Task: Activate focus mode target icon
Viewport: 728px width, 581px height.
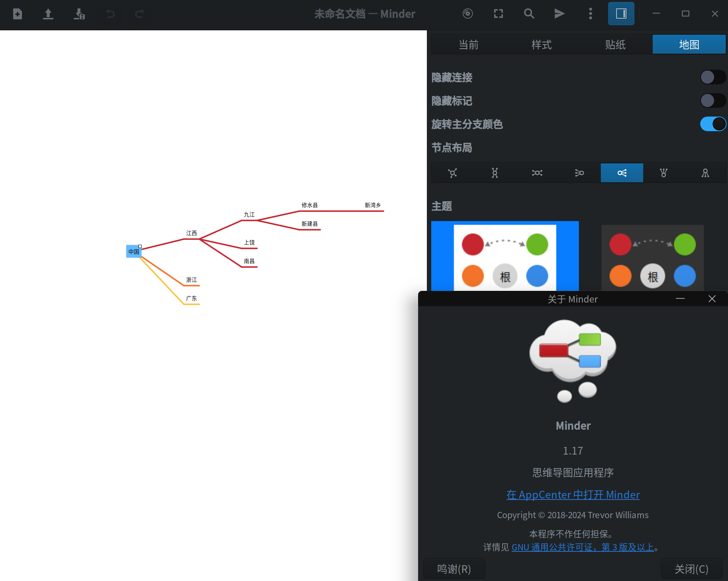Action: 468,14
